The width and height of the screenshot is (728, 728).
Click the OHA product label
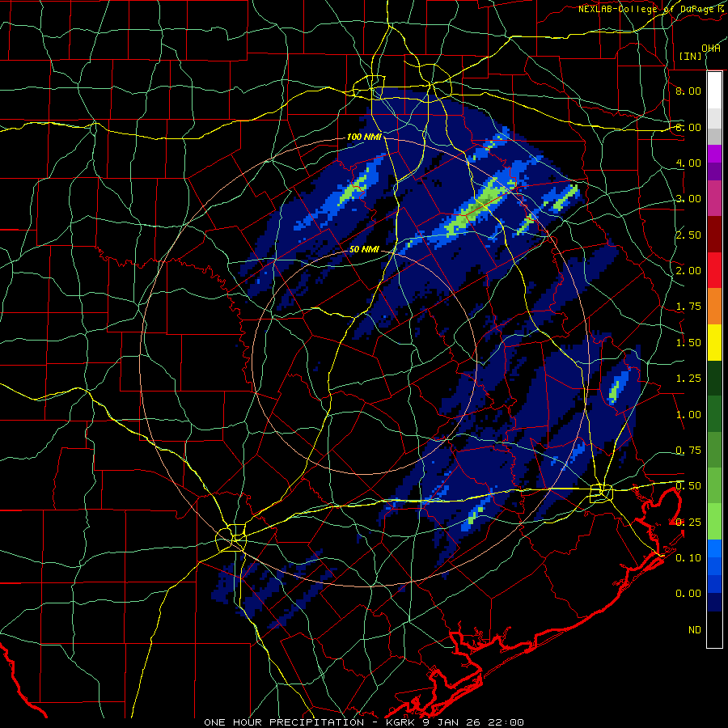710,49
